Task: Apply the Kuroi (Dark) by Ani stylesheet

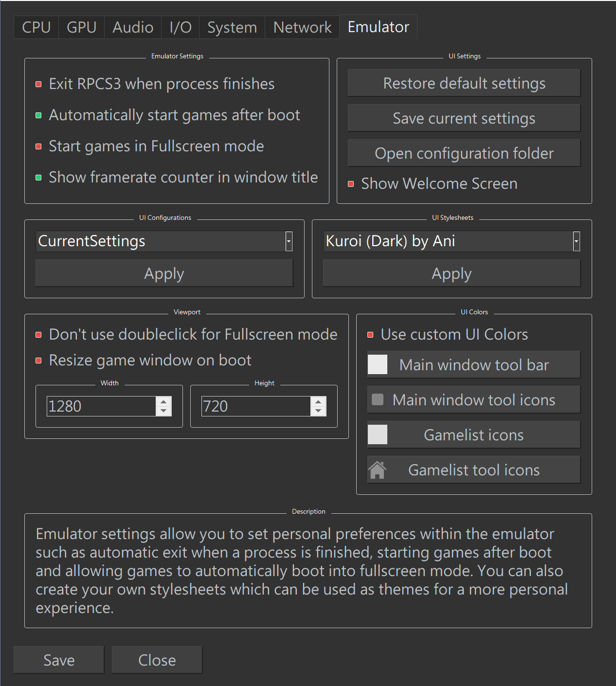Action: 451,273
